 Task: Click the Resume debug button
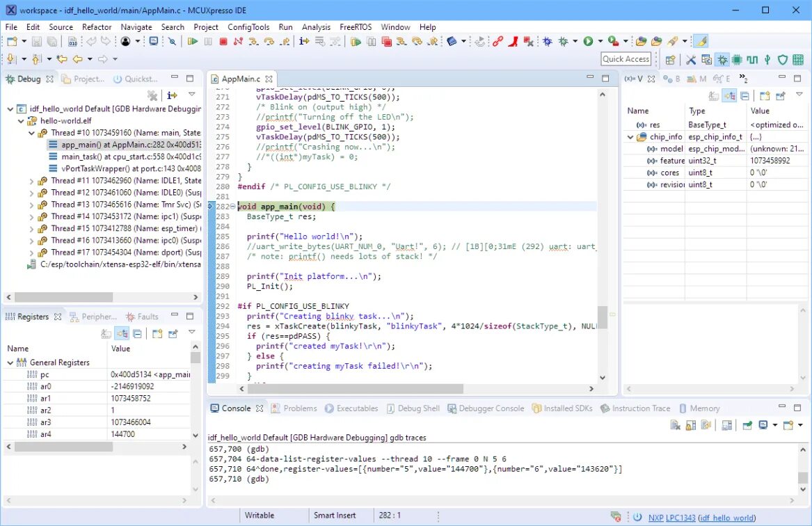point(193,42)
